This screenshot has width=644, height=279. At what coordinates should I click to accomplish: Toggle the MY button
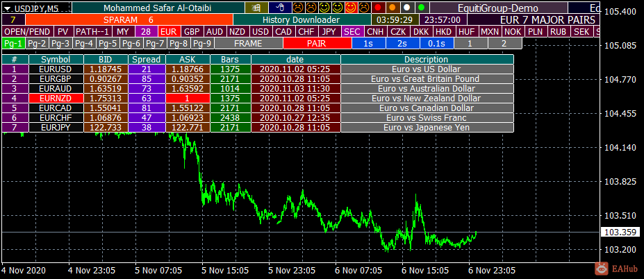pyautogui.click(x=123, y=32)
